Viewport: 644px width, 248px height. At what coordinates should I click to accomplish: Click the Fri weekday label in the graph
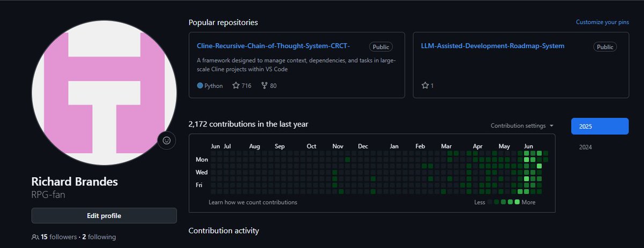[x=200, y=185]
